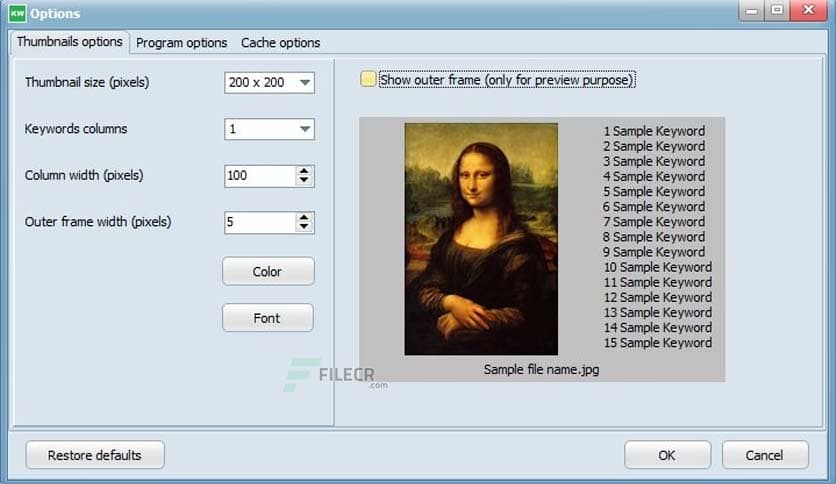Viewport: 836px width, 484px height.
Task: Switch to the Thumbnails options tab
Action: click(70, 42)
